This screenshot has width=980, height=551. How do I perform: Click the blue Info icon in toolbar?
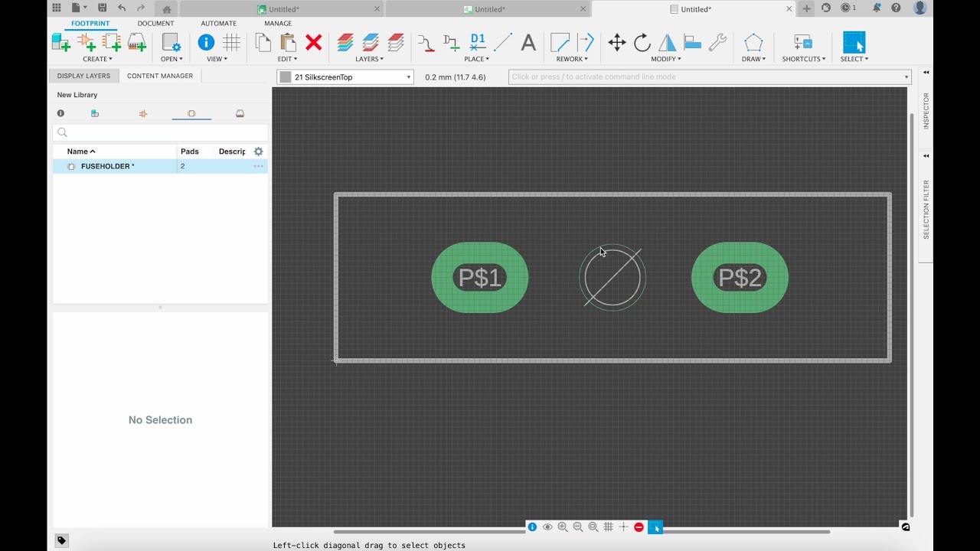coord(206,43)
